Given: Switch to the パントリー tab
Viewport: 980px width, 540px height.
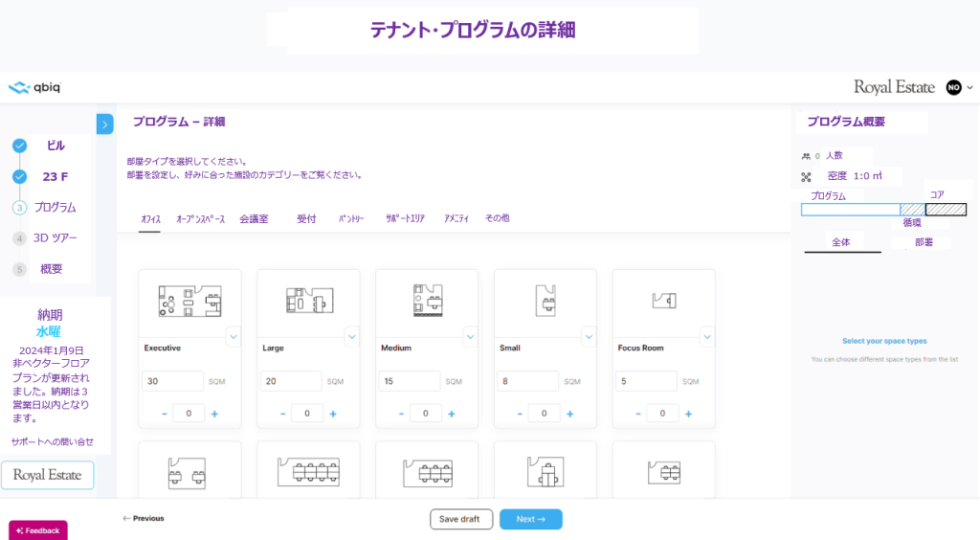Looking at the screenshot, I should [x=351, y=218].
